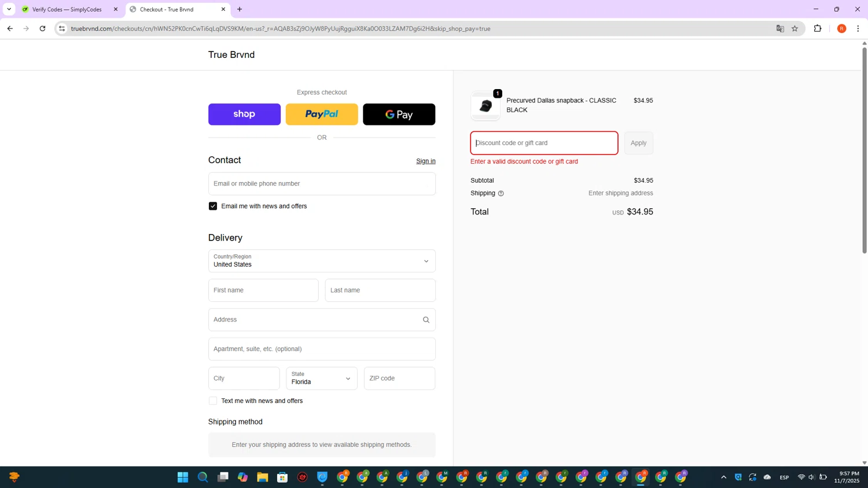Click the Discount code or gift card field

click(544, 143)
